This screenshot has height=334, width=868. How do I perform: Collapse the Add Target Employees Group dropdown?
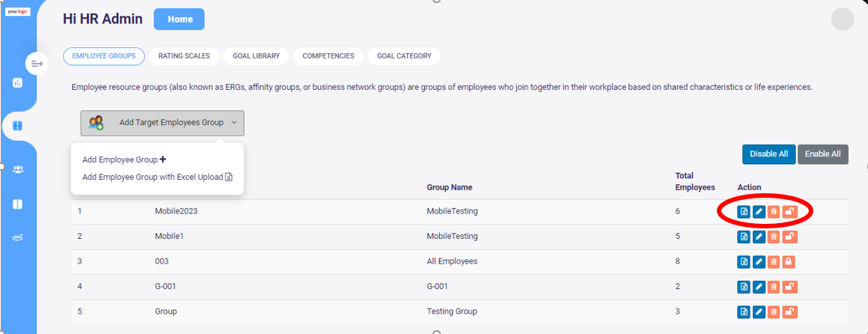click(162, 123)
